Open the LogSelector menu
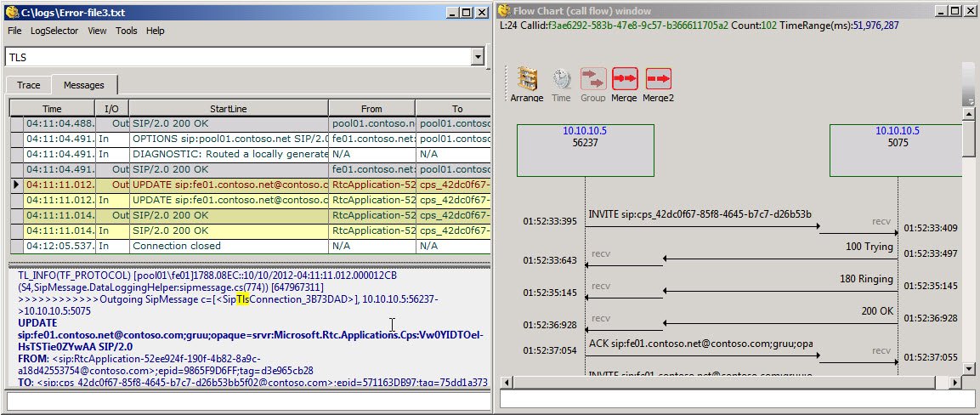Image resolution: width=980 pixels, height=415 pixels. click(54, 31)
